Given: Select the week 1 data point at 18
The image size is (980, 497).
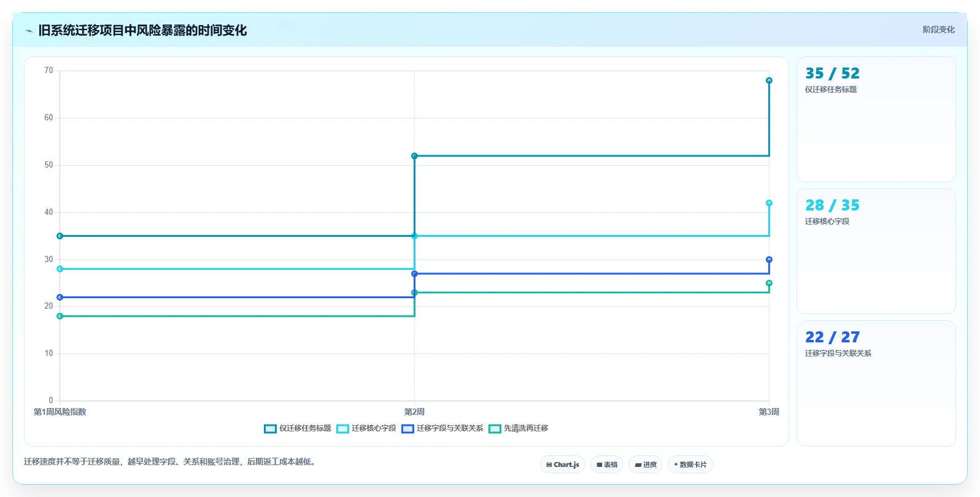Looking at the screenshot, I should [60, 316].
